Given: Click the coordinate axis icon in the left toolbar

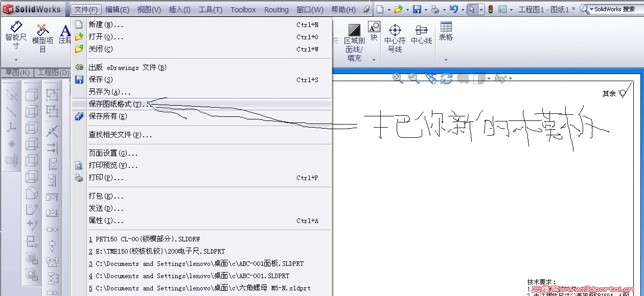Looking at the screenshot, I should coord(12,128).
